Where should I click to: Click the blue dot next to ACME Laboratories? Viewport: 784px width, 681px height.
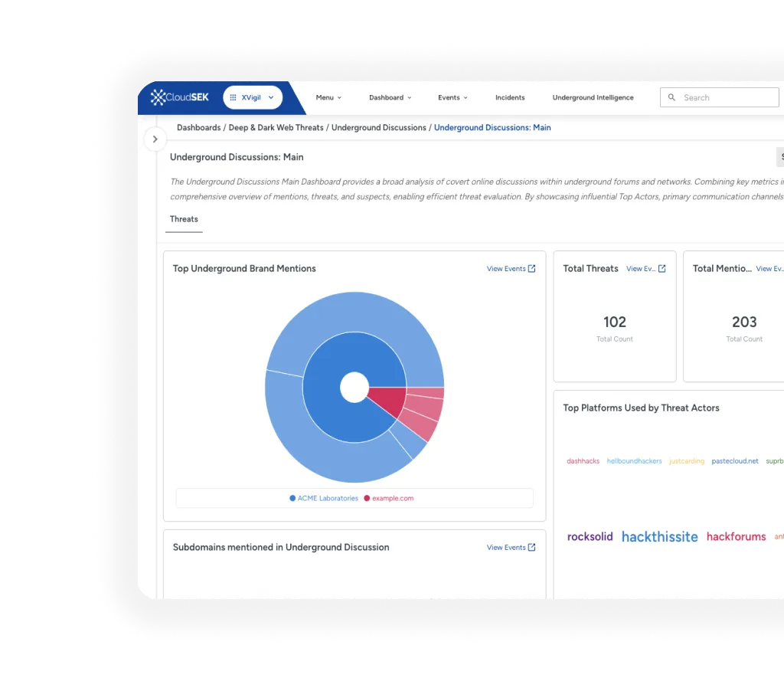tap(291, 498)
